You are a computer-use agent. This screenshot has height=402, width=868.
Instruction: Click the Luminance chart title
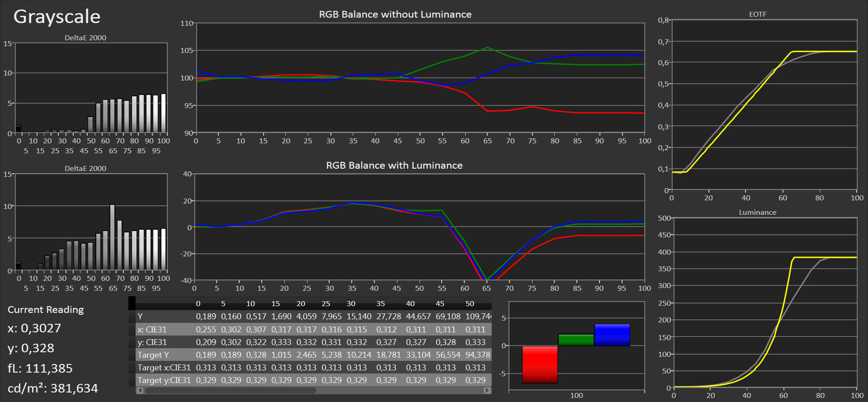point(757,213)
